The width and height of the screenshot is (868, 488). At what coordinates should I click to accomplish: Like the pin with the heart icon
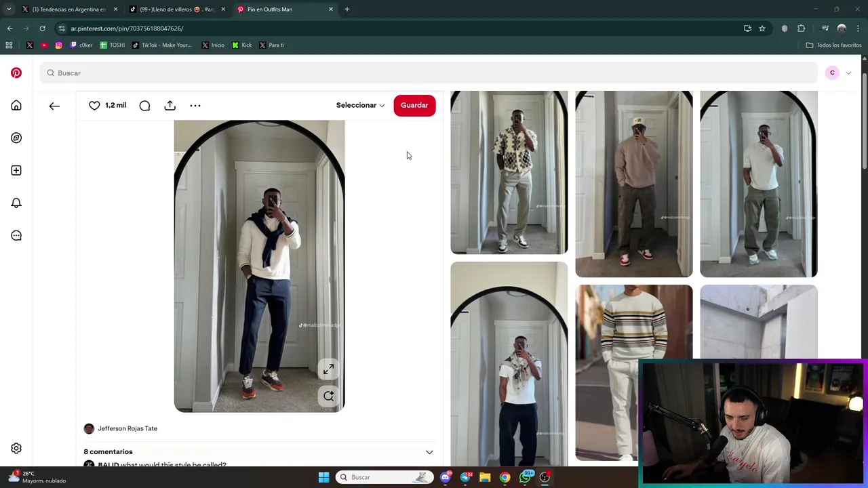coord(94,105)
